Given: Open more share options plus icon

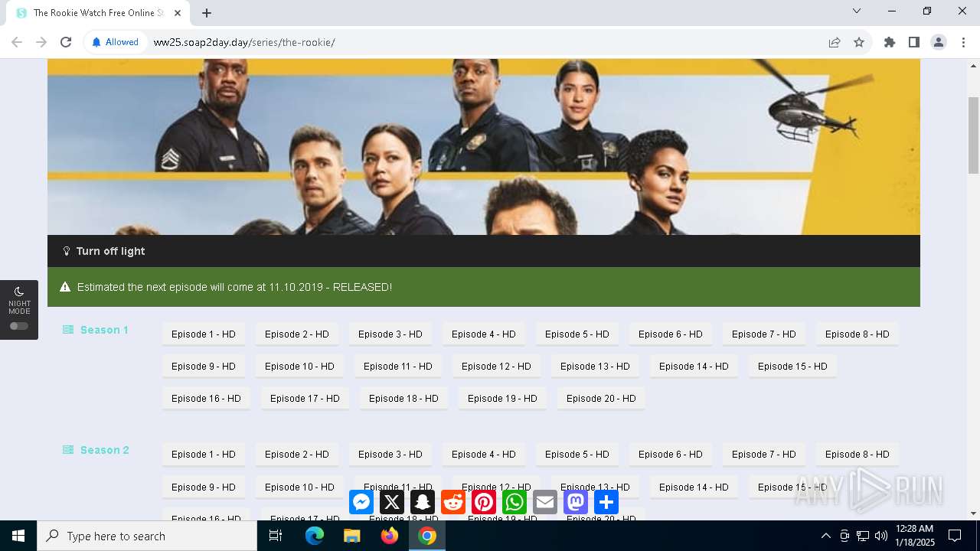Looking at the screenshot, I should 606,502.
